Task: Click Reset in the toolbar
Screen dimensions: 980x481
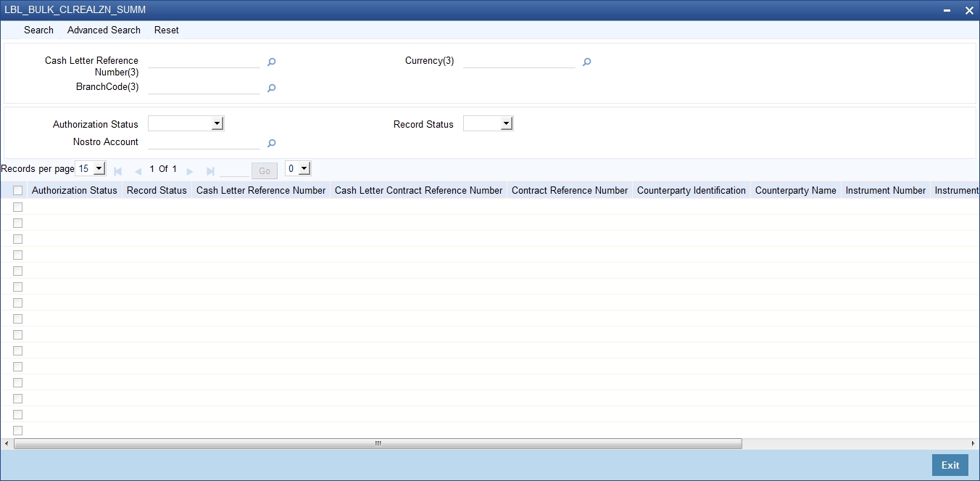Action: (x=167, y=30)
